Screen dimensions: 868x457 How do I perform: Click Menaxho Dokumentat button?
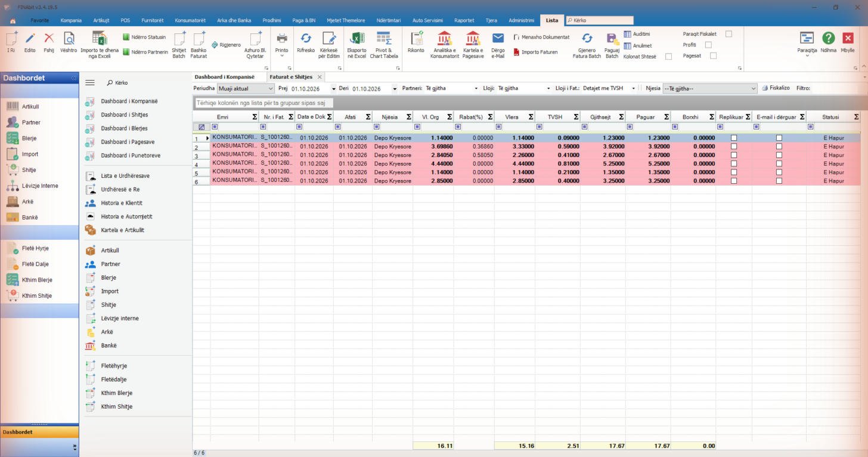541,37
